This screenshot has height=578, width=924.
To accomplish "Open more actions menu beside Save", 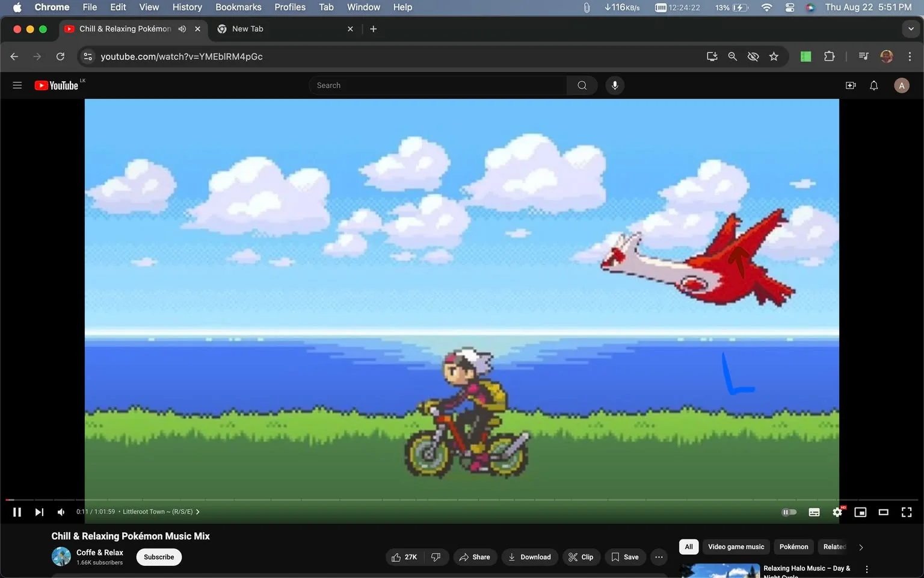I will 659,557.
